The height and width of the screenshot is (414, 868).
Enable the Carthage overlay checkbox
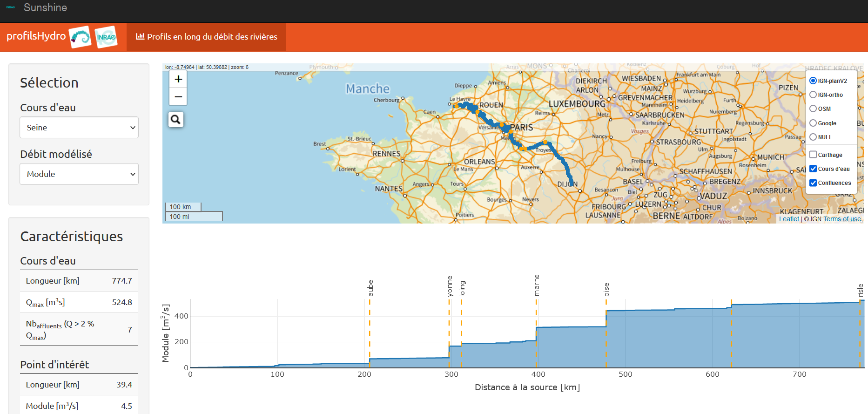(x=813, y=155)
